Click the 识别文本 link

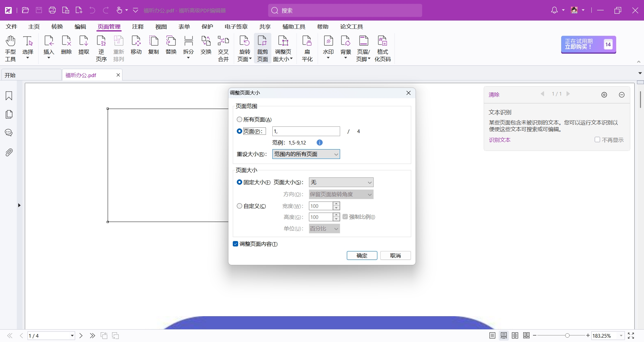pos(499,140)
